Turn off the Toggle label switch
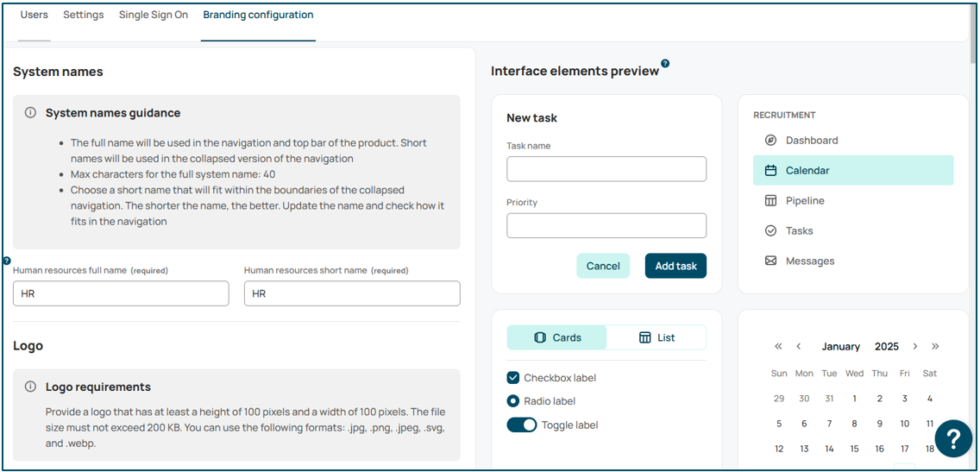 (522, 425)
